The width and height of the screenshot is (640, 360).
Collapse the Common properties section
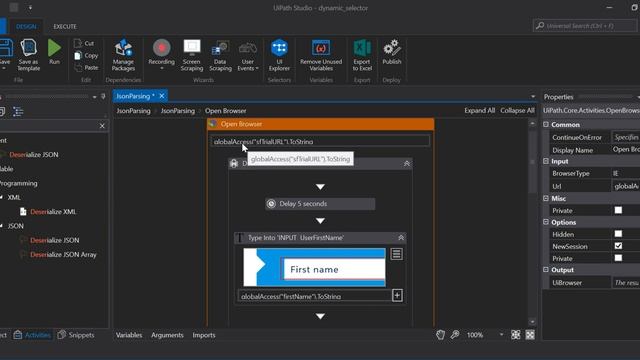(546, 124)
